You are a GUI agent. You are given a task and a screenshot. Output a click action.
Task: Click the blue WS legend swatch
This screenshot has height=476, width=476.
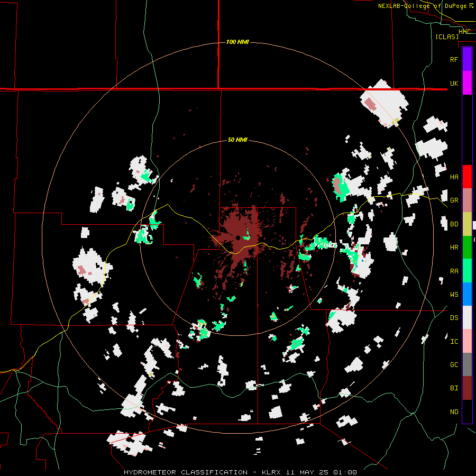(467, 294)
